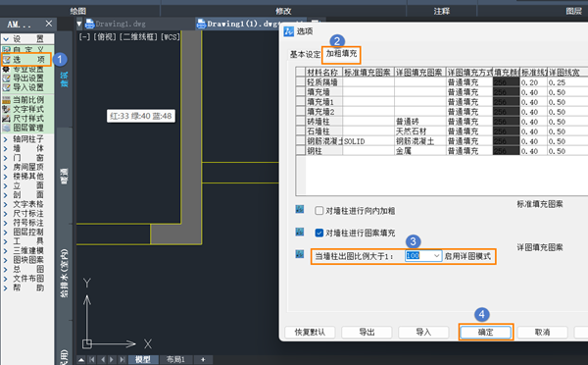Click 选项 dialog title icon
Image resolution: width=588 pixels, height=365 pixels.
(x=289, y=31)
